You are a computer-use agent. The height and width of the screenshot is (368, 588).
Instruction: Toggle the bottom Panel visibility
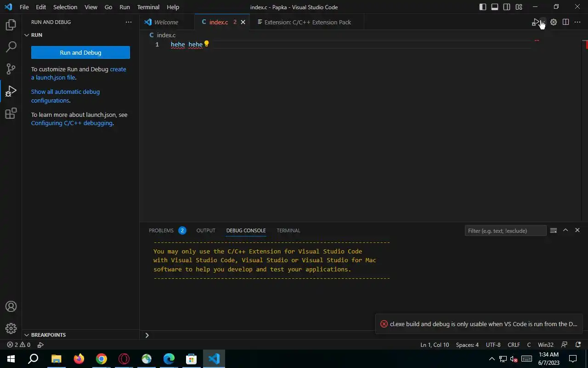(495, 7)
